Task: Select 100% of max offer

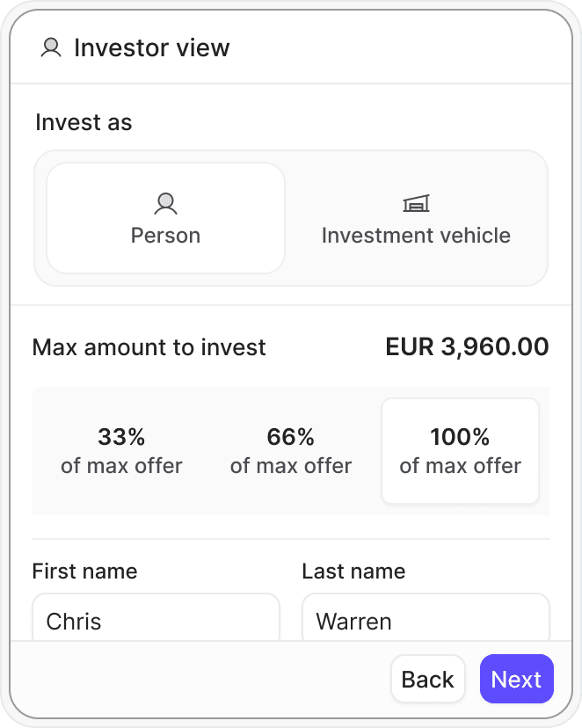Action: (x=460, y=451)
